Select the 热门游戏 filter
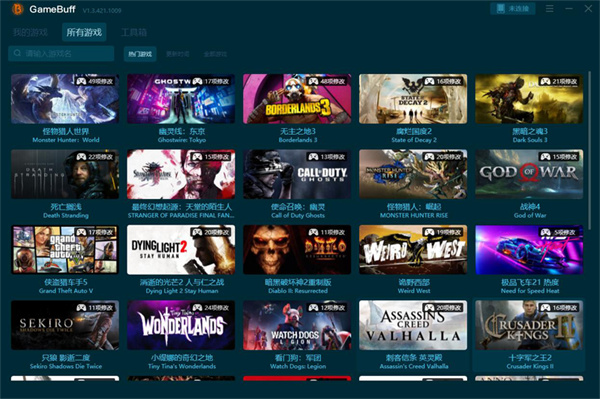This screenshot has height=399, width=600. [x=140, y=54]
